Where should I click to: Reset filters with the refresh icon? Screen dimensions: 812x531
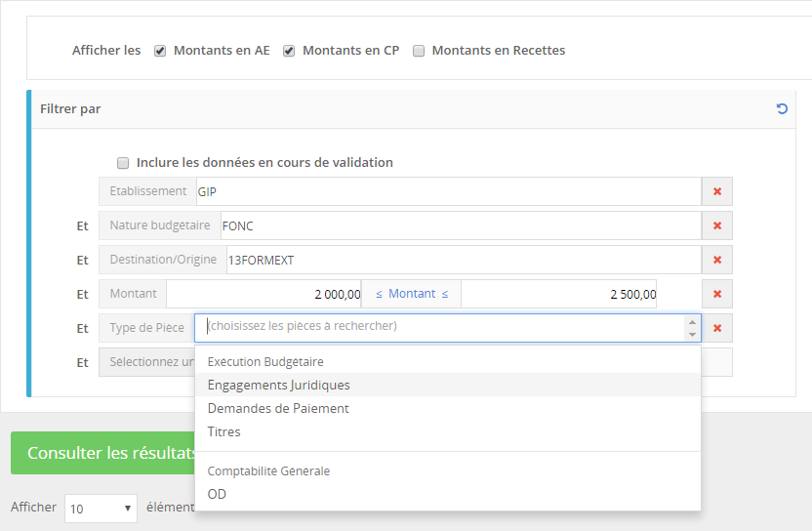(x=782, y=108)
